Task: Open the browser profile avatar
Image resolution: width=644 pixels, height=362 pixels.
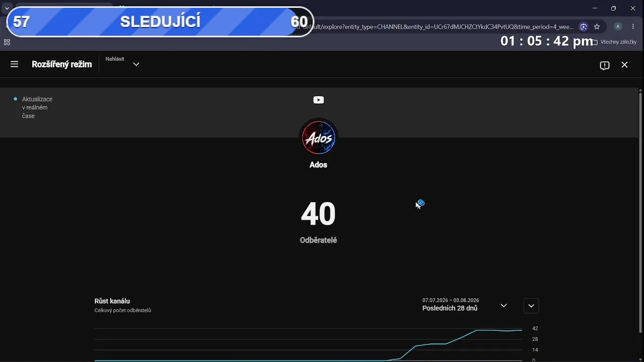Action: click(x=618, y=27)
